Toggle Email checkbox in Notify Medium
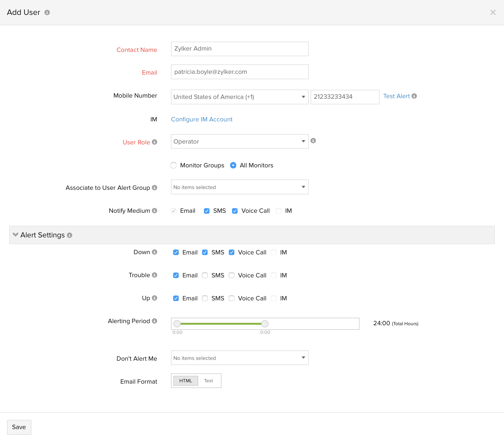The image size is (504, 438). pos(173,211)
